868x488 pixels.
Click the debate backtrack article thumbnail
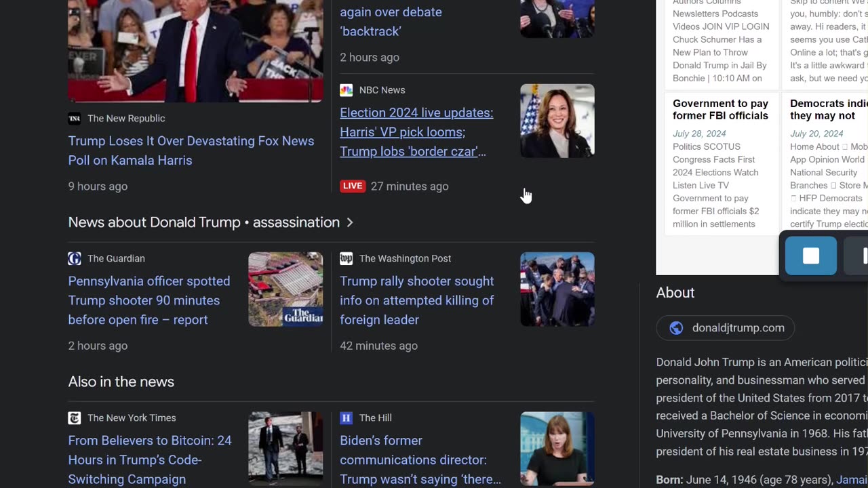pyautogui.click(x=557, y=19)
